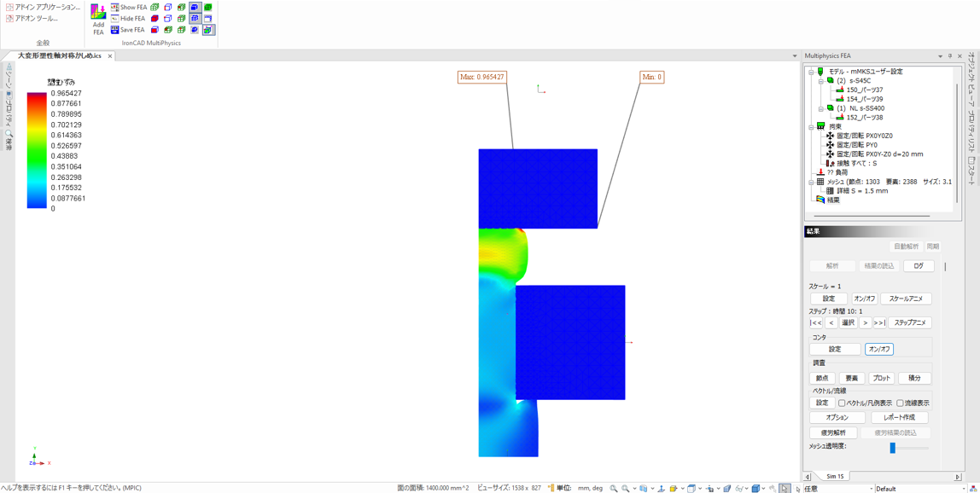Screen dimensions: 980x493
Task: Click the solid red cube icon beside Hide FEA
Action: (155, 18)
